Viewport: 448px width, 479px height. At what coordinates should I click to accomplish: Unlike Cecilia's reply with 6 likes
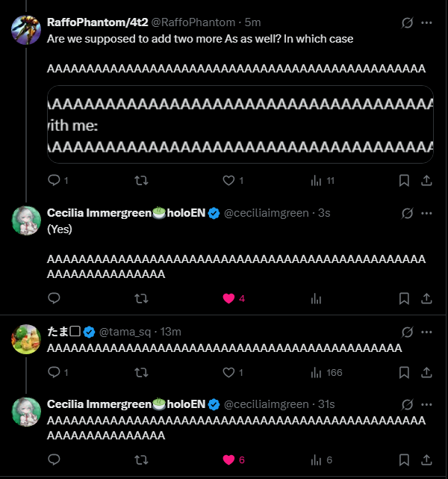(x=228, y=460)
